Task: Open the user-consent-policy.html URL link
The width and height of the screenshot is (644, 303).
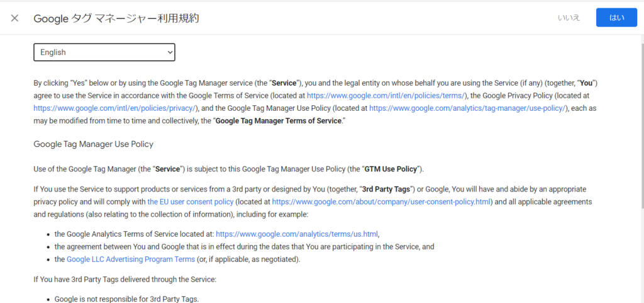Action: tap(381, 202)
